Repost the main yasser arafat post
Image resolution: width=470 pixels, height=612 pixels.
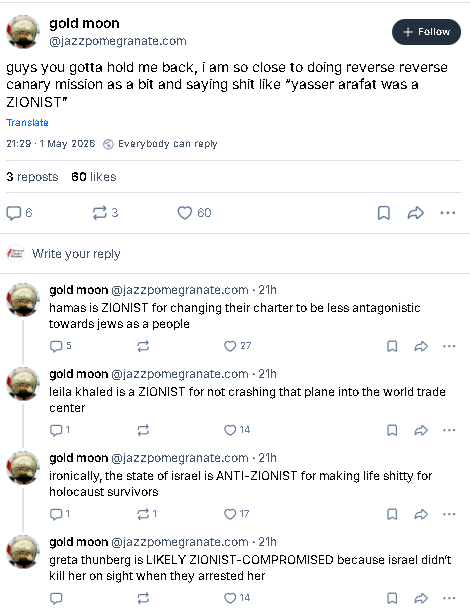tap(105, 213)
